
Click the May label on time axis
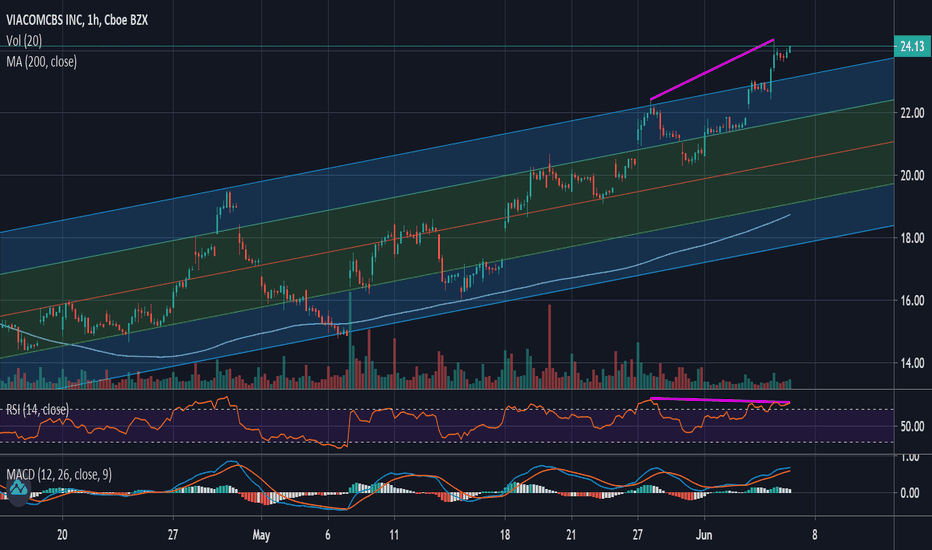(x=261, y=535)
